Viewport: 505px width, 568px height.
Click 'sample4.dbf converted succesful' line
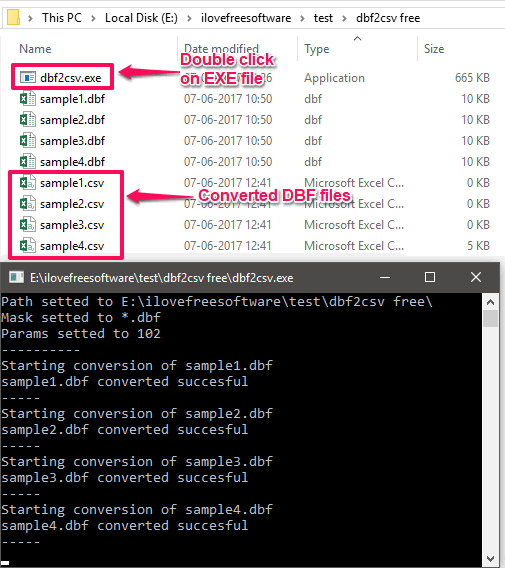(125, 526)
